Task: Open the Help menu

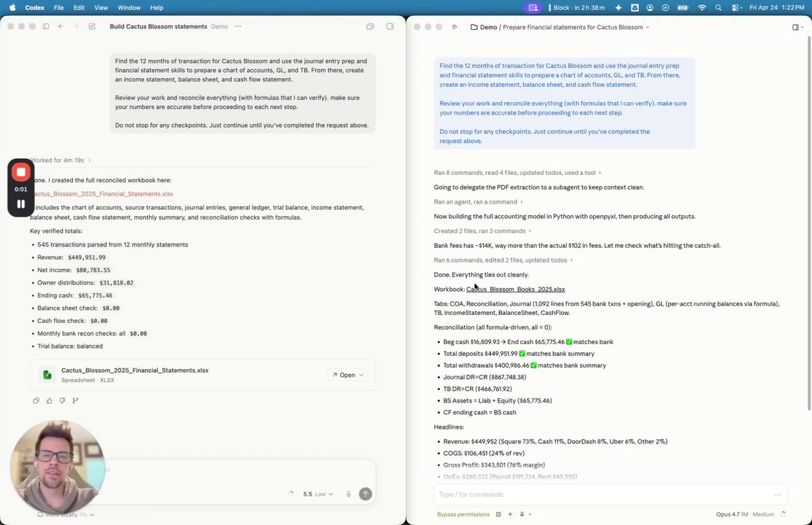Action: (156, 8)
